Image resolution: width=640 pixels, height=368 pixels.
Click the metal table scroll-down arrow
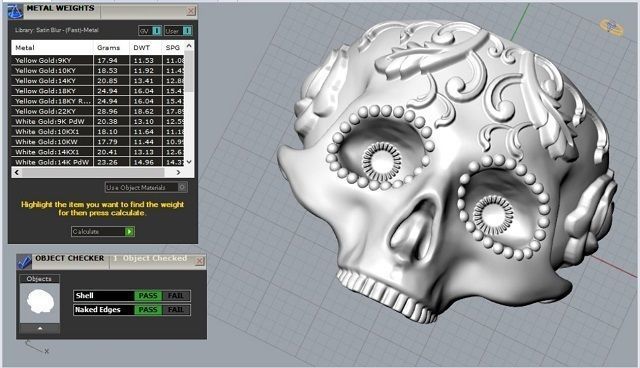coord(189,162)
